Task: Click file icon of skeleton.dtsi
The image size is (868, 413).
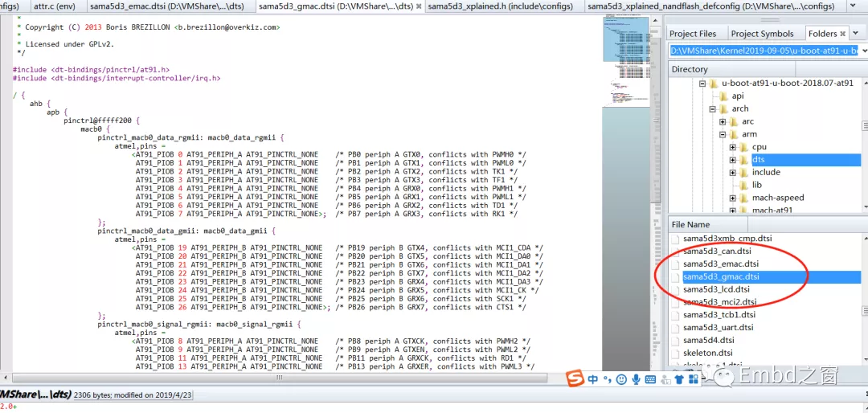Action: pyautogui.click(x=675, y=354)
